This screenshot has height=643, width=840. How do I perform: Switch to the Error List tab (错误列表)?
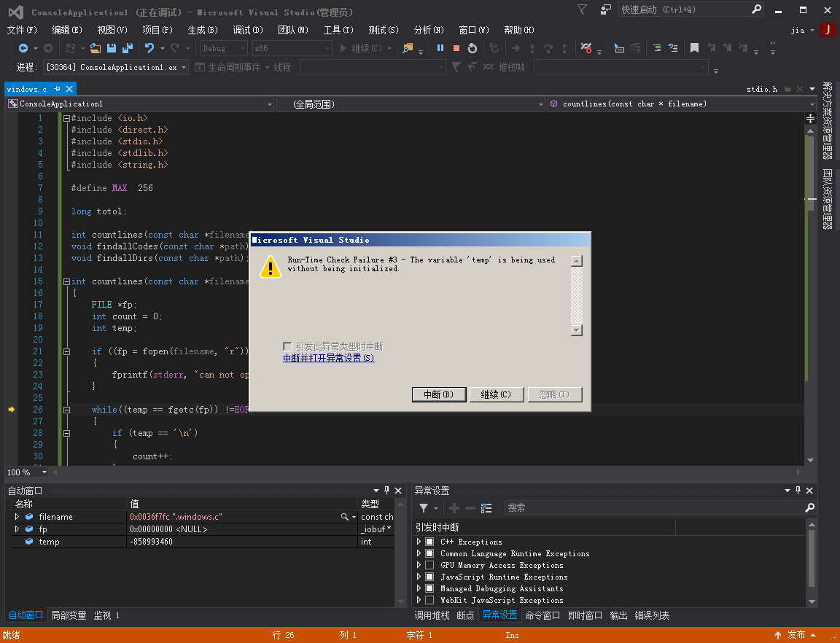tap(652, 616)
